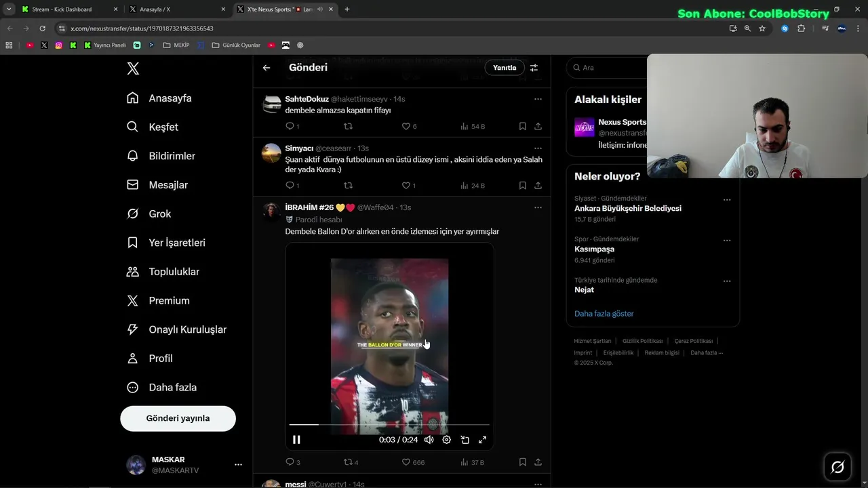Open Bildirimler in the sidebar
Image resolution: width=868 pixels, height=488 pixels.
(161, 156)
